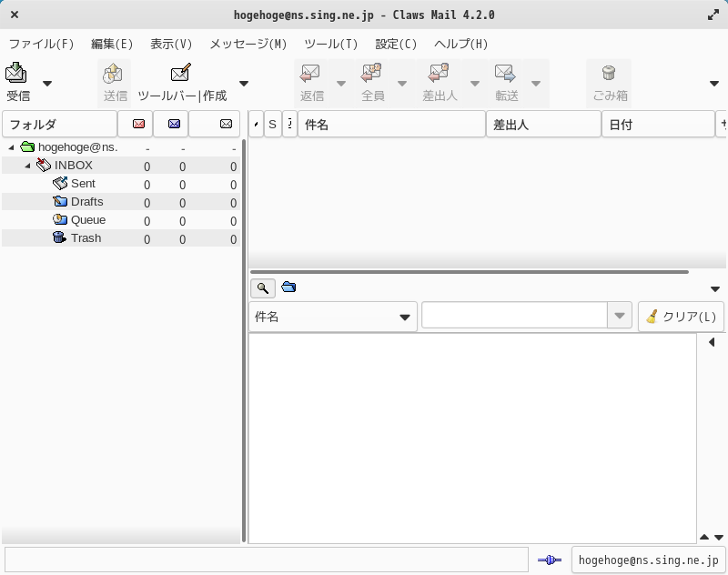Click the left-pointing arrow beside message view

click(712, 342)
